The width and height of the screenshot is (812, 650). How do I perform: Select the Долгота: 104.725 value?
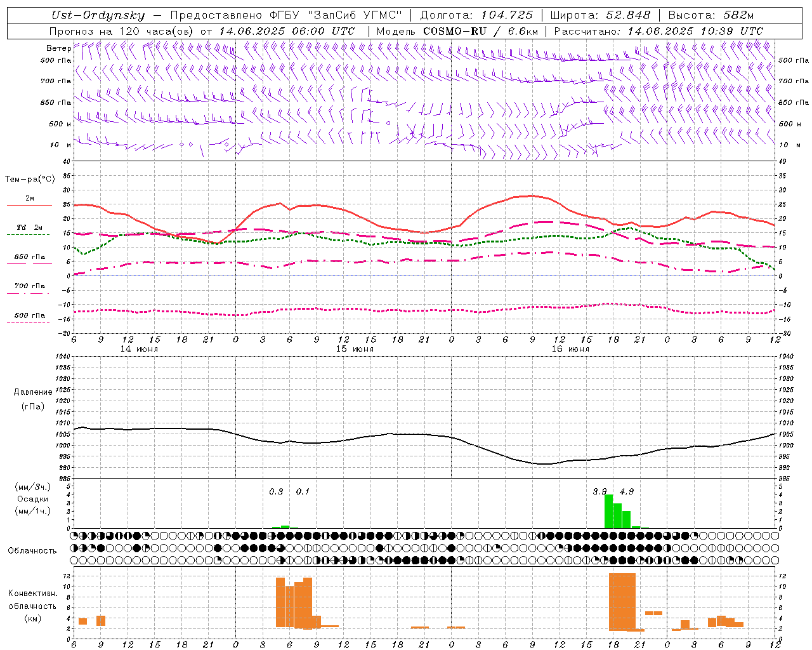tap(476, 15)
